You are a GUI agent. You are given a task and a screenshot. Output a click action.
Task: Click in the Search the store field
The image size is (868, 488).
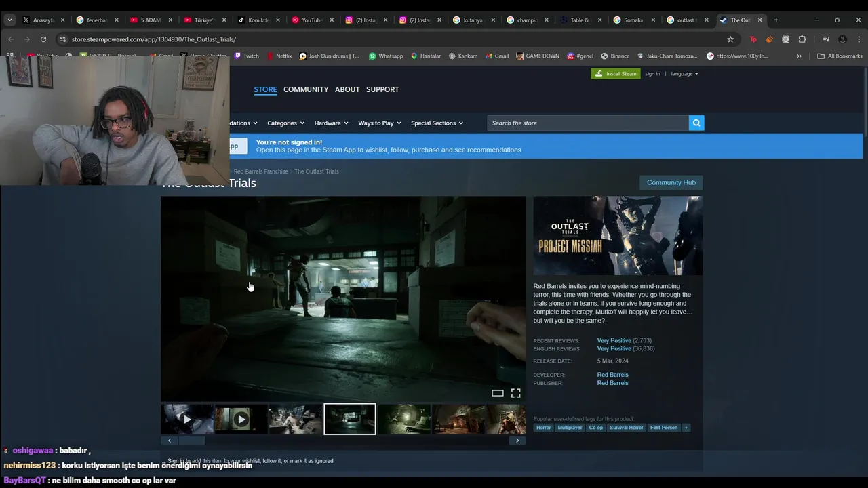pyautogui.click(x=587, y=123)
